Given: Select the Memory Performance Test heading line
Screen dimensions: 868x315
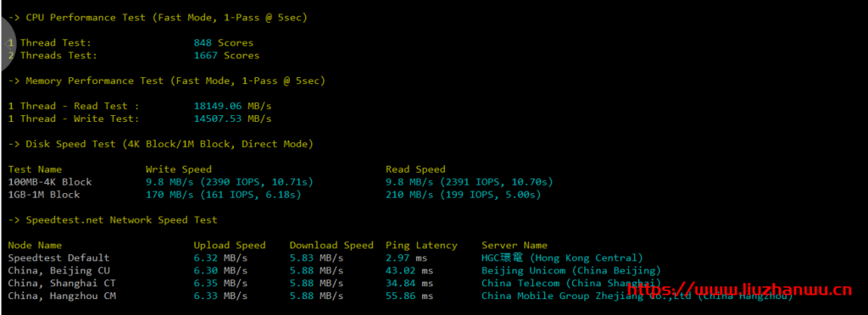Looking at the screenshot, I should (x=167, y=80).
